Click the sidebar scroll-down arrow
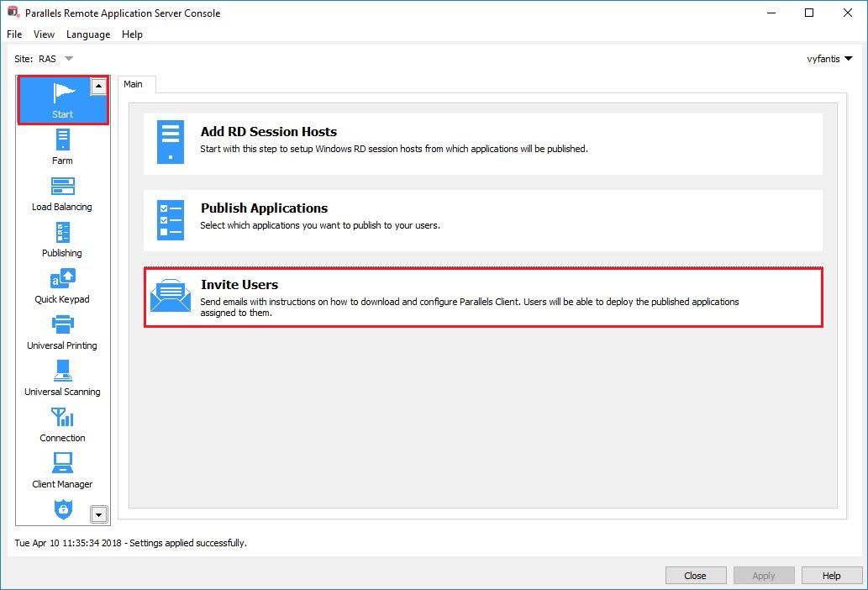Viewport: 868px width, 590px height. 99,514
